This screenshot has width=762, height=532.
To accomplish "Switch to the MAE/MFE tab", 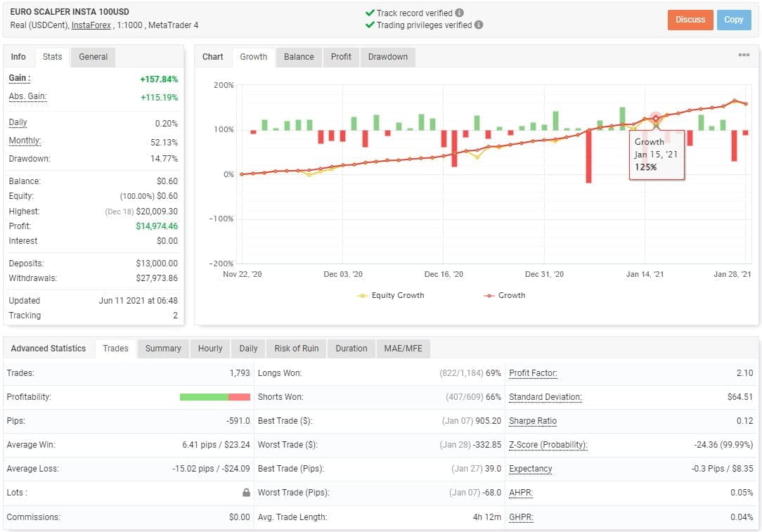I will click(x=403, y=348).
